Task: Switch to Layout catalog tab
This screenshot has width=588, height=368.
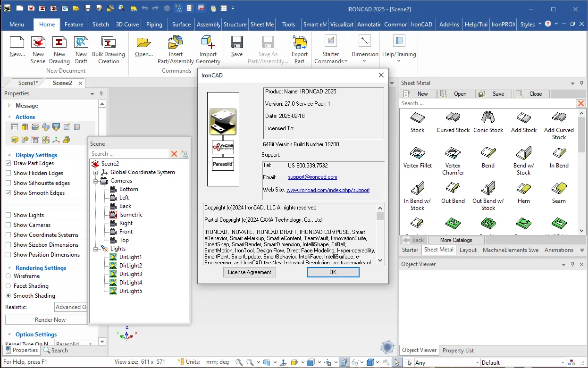Action: coord(468,250)
